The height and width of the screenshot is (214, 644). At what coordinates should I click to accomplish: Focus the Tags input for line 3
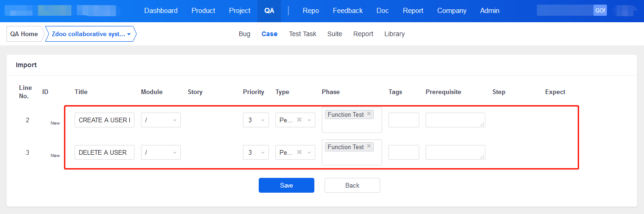point(403,152)
